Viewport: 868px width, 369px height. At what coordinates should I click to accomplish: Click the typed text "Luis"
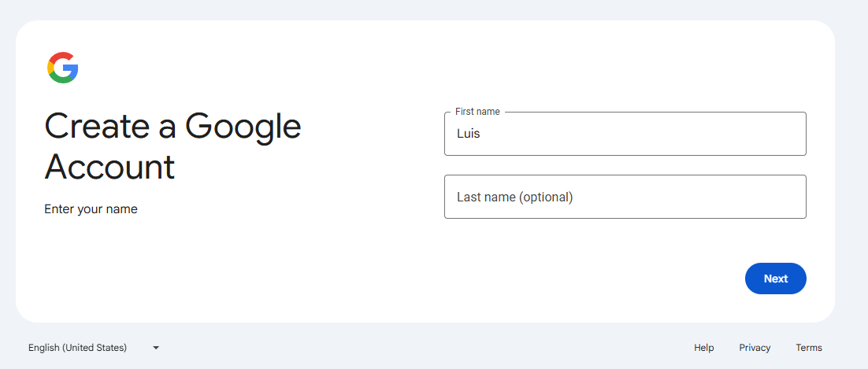(469, 134)
